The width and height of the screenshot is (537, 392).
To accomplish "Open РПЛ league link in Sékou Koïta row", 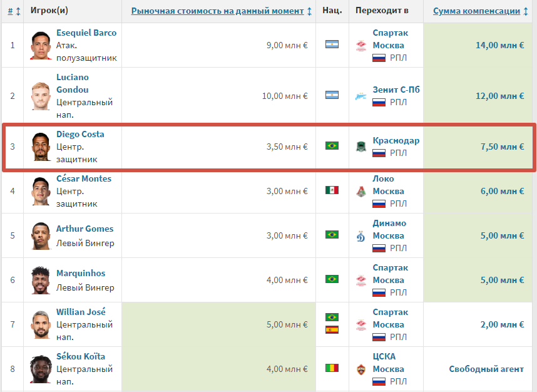I will 398,381.
